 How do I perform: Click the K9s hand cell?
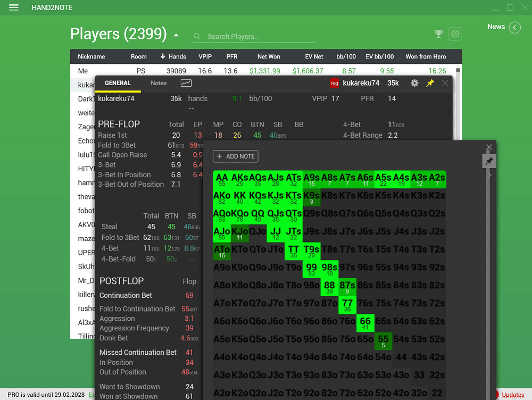coord(311,197)
